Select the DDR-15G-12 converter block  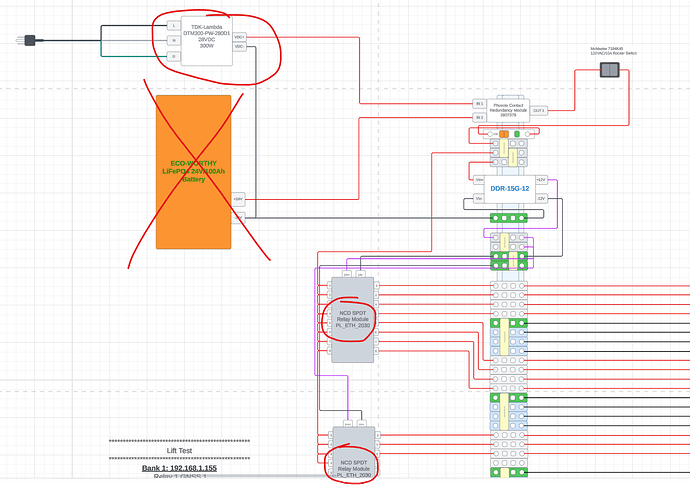click(x=510, y=189)
